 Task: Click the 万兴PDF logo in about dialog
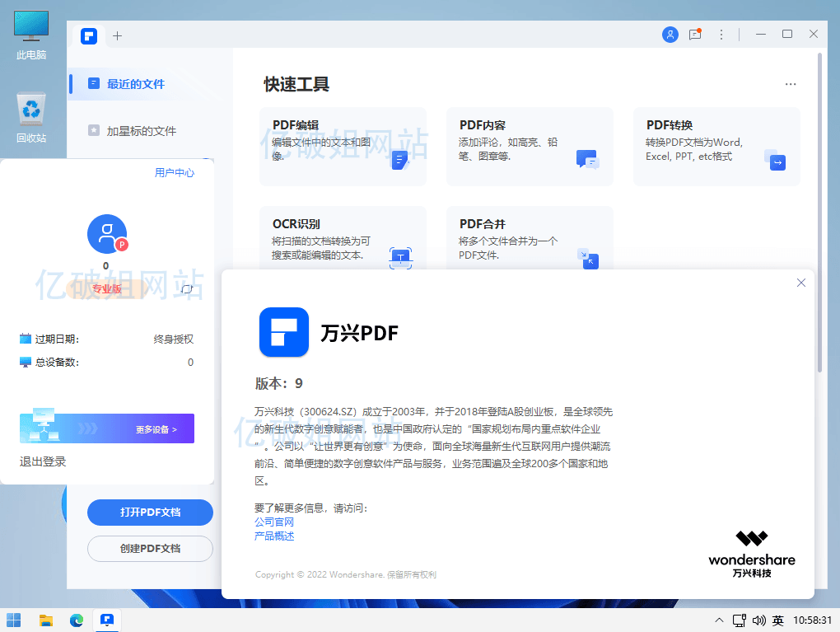click(x=284, y=332)
